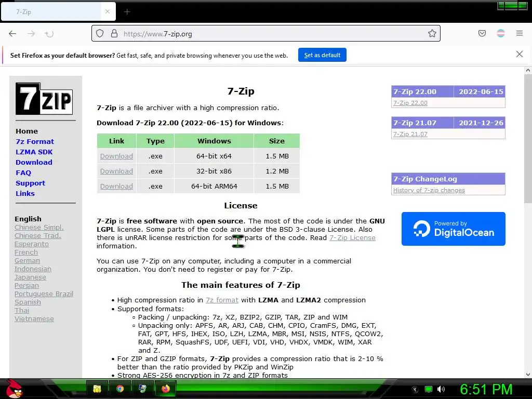The width and height of the screenshot is (532, 399).
Task: Open the Angry Birds start button
Action: point(14,389)
